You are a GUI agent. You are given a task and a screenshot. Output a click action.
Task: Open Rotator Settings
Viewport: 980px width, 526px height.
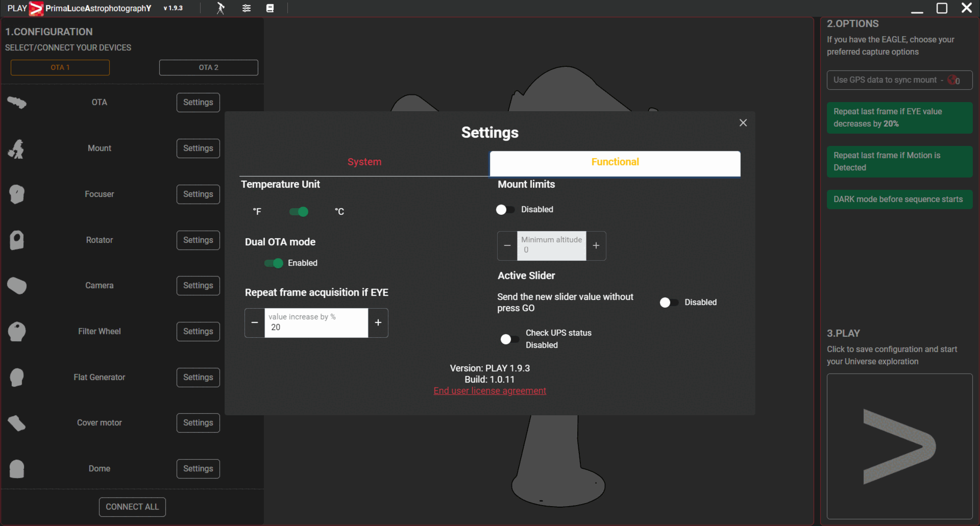coord(198,240)
